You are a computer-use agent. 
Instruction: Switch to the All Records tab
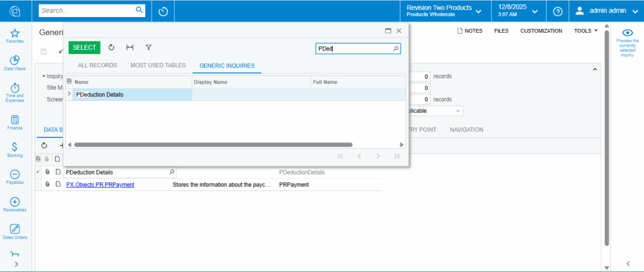pos(96,65)
